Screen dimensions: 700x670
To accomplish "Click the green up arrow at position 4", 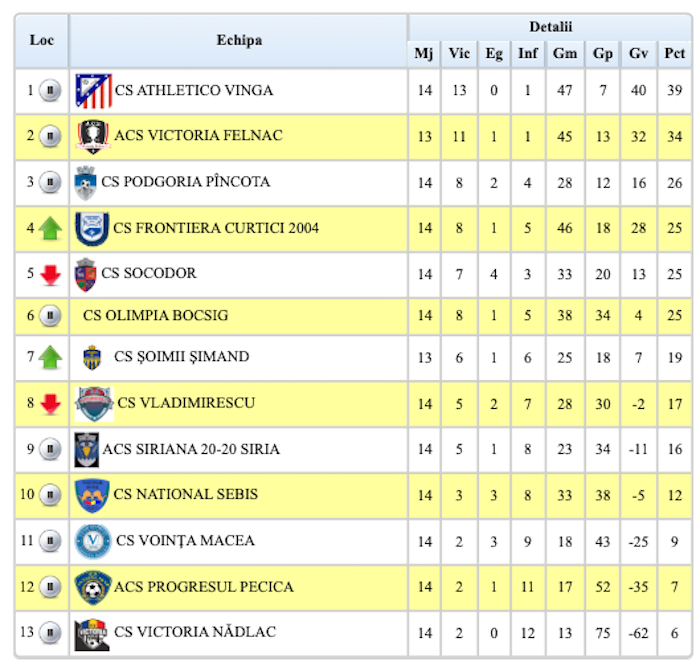I will coord(50,229).
